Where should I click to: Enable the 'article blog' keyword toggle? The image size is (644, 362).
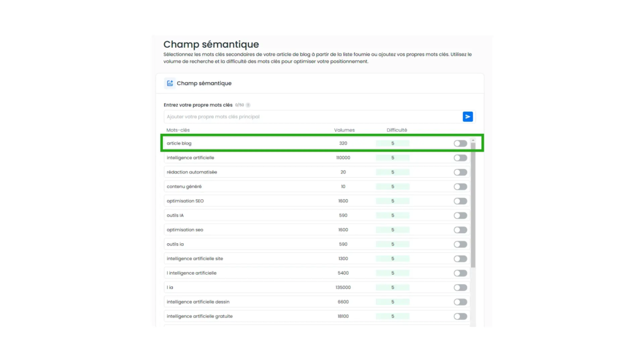point(460,143)
